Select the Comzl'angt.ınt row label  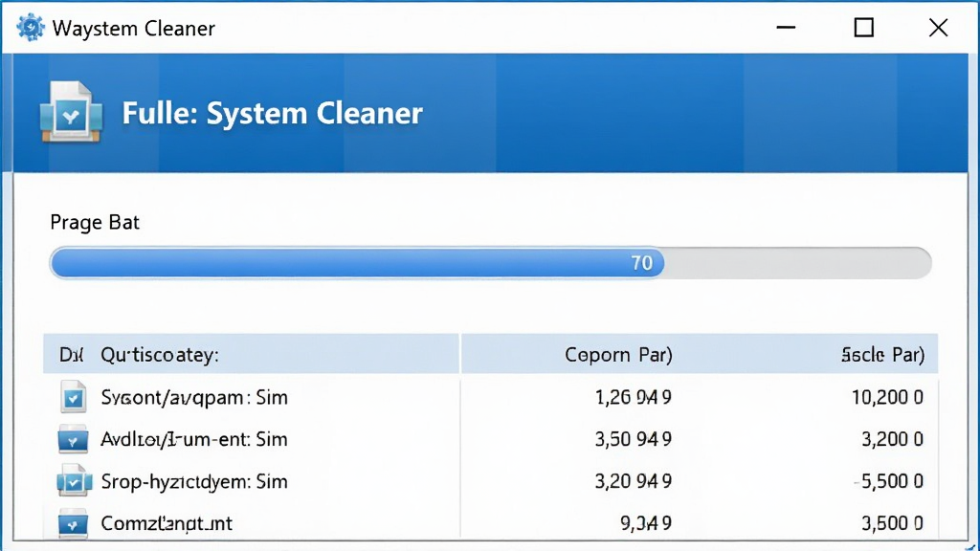point(167,523)
